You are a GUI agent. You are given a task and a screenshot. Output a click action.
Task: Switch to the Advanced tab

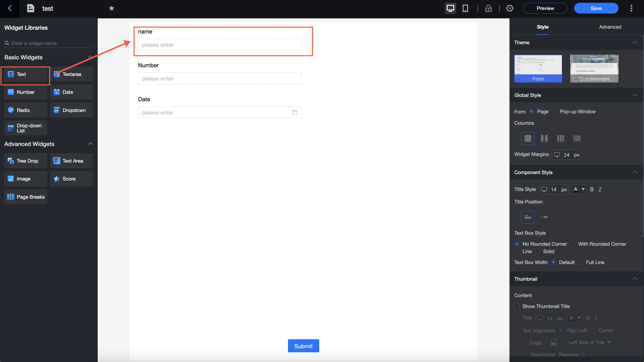point(610,27)
